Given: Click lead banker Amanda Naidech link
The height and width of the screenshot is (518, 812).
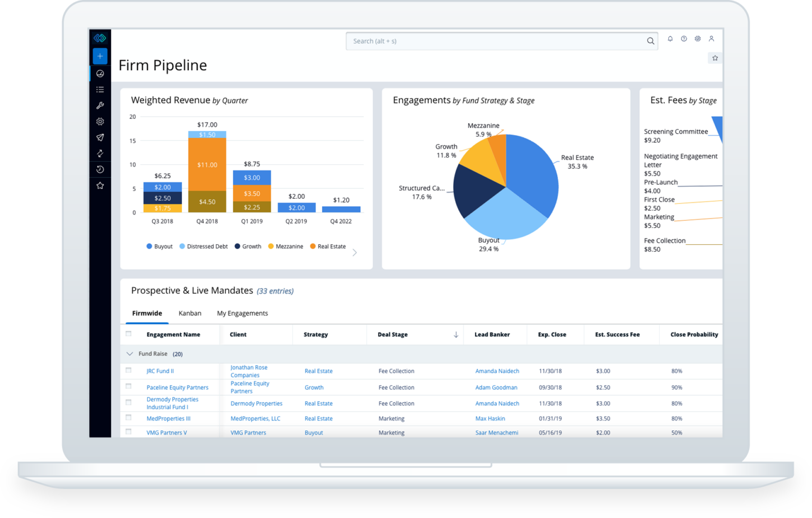Looking at the screenshot, I should coord(497,371).
